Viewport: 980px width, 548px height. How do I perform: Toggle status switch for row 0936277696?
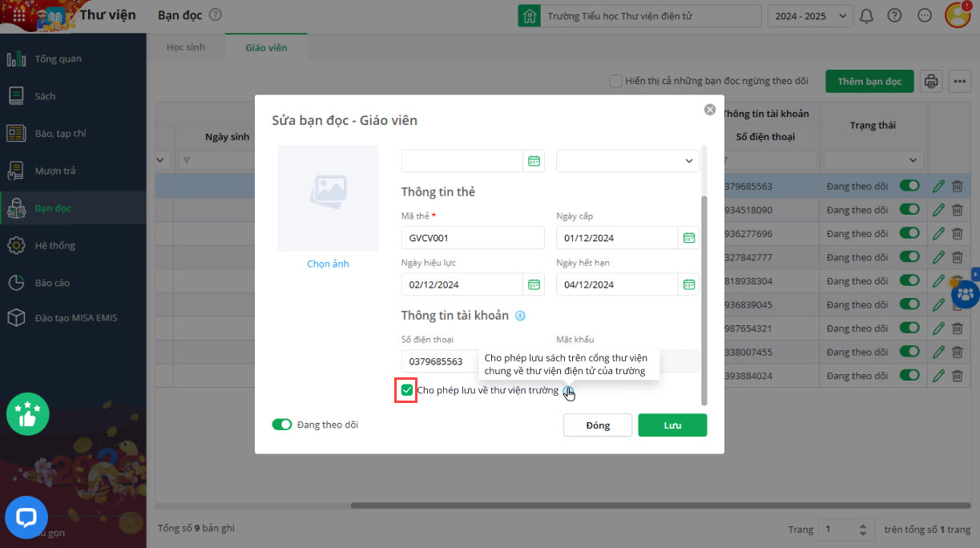(909, 234)
